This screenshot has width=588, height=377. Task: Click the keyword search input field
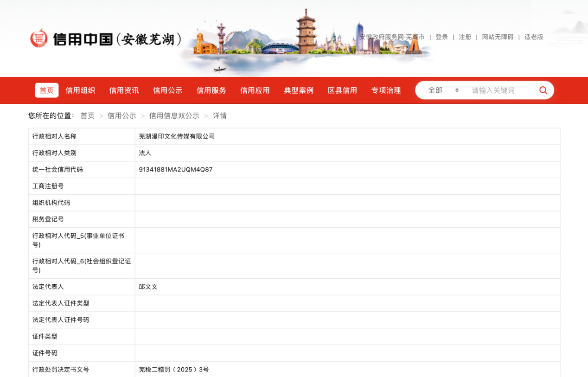[501, 90]
